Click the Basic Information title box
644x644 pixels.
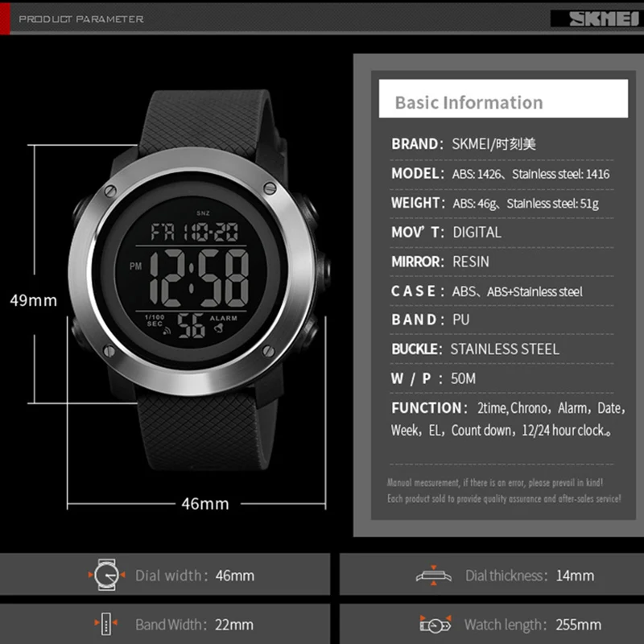click(x=503, y=98)
